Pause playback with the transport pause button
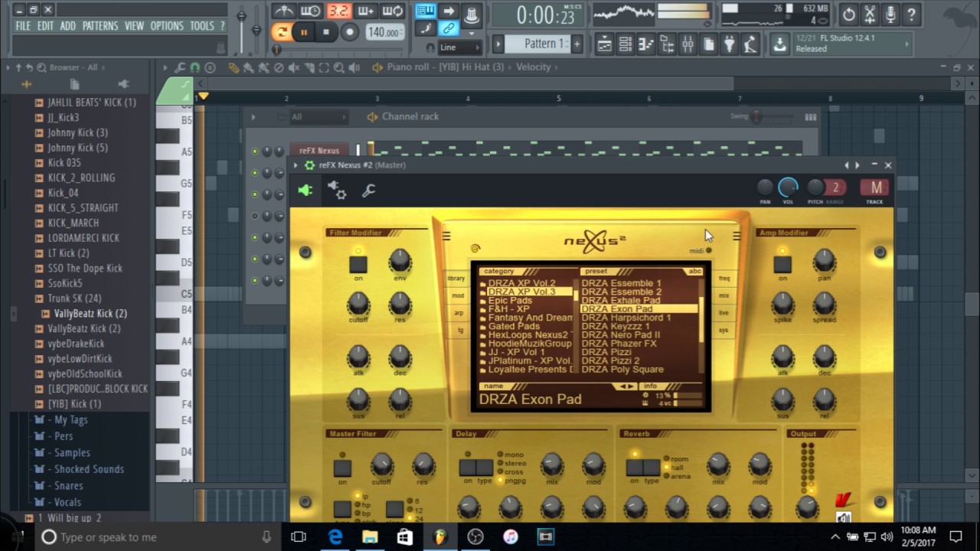The width and height of the screenshot is (980, 551). tap(304, 32)
